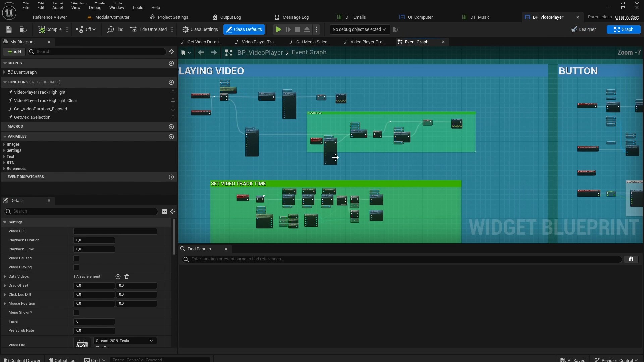Click the Play simulation button
The height and width of the screenshot is (362, 644).
coord(278,29)
